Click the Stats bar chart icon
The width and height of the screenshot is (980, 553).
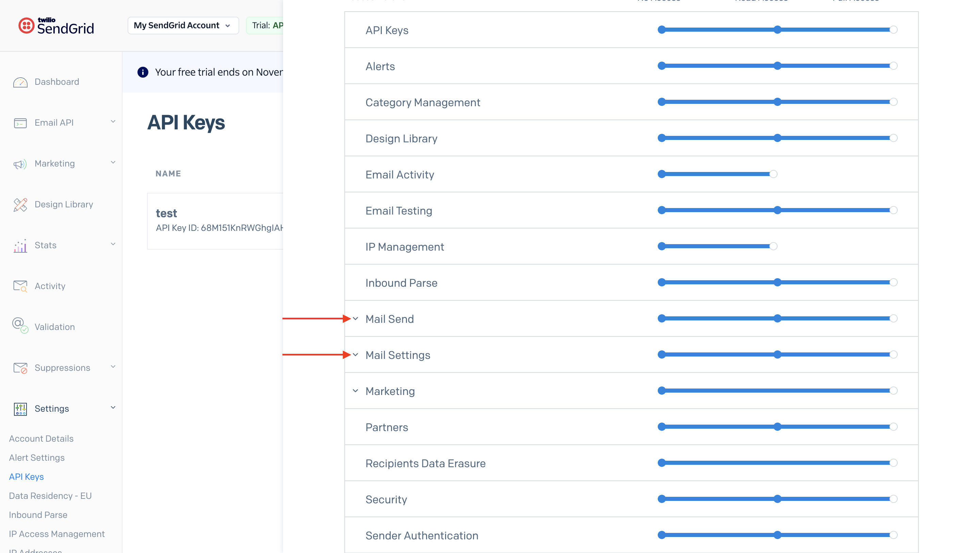coord(20,246)
